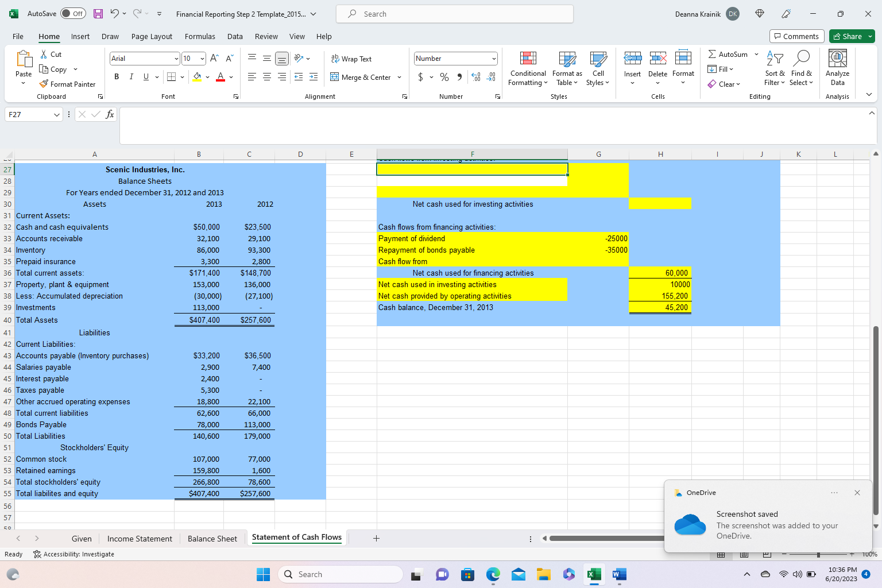Switch to Income Statement sheet tab
882x588 pixels.
tap(140, 539)
